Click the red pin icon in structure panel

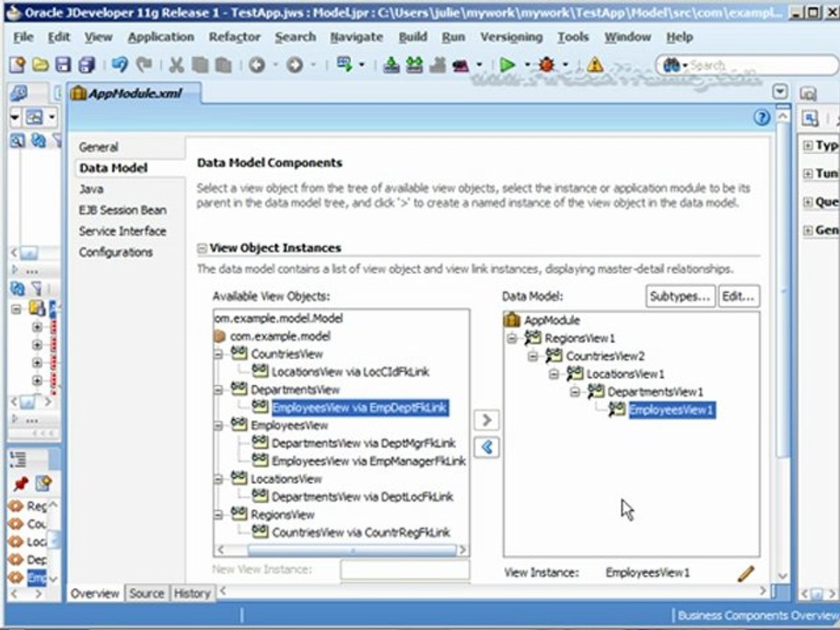pyautogui.click(x=20, y=483)
